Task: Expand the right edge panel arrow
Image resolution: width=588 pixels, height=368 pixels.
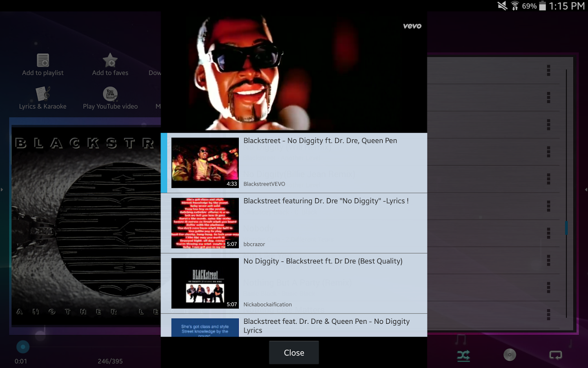Action: [x=586, y=190]
